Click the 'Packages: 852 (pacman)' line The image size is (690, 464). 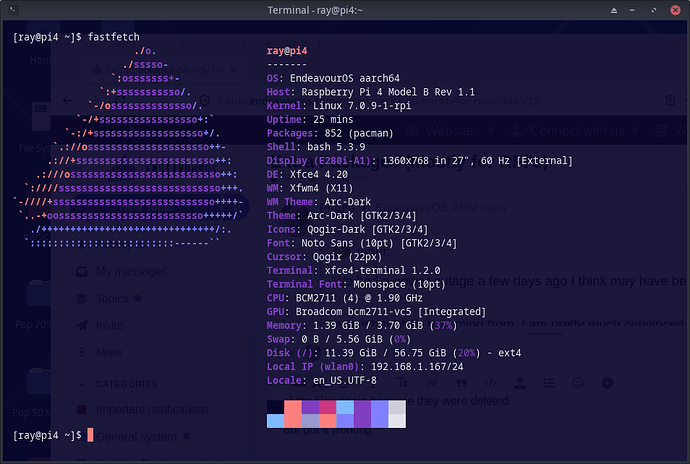pyautogui.click(x=330, y=133)
